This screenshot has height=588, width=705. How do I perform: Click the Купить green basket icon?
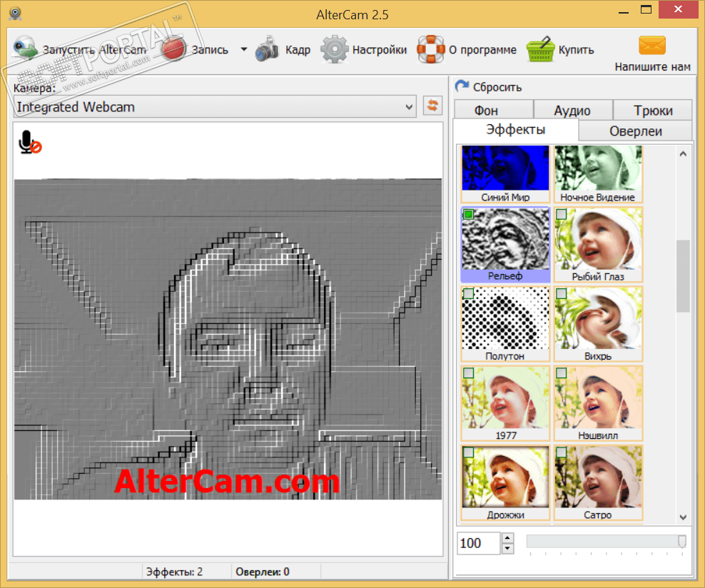coord(540,49)
